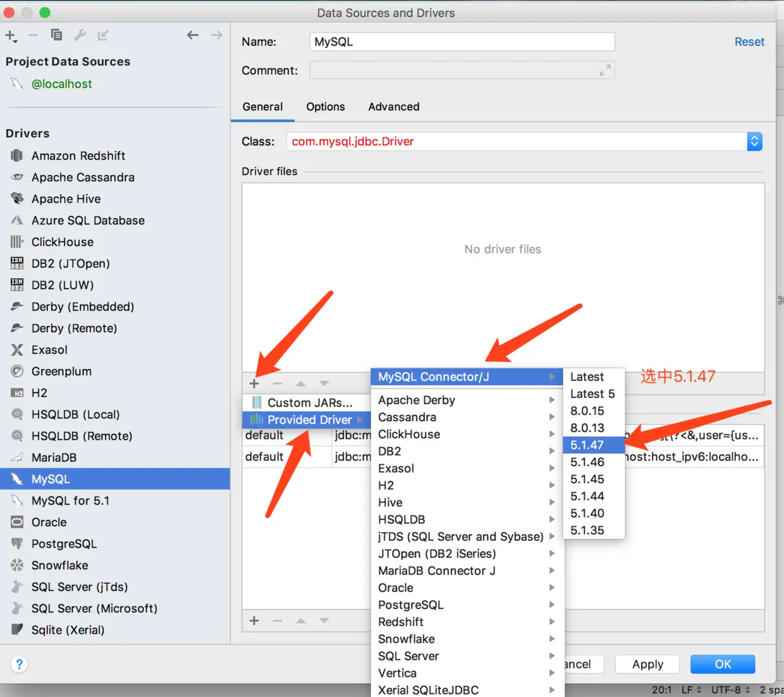Select version 8.0.15 from the list
This screenshot has width=784, height=697.
[594, 410]
